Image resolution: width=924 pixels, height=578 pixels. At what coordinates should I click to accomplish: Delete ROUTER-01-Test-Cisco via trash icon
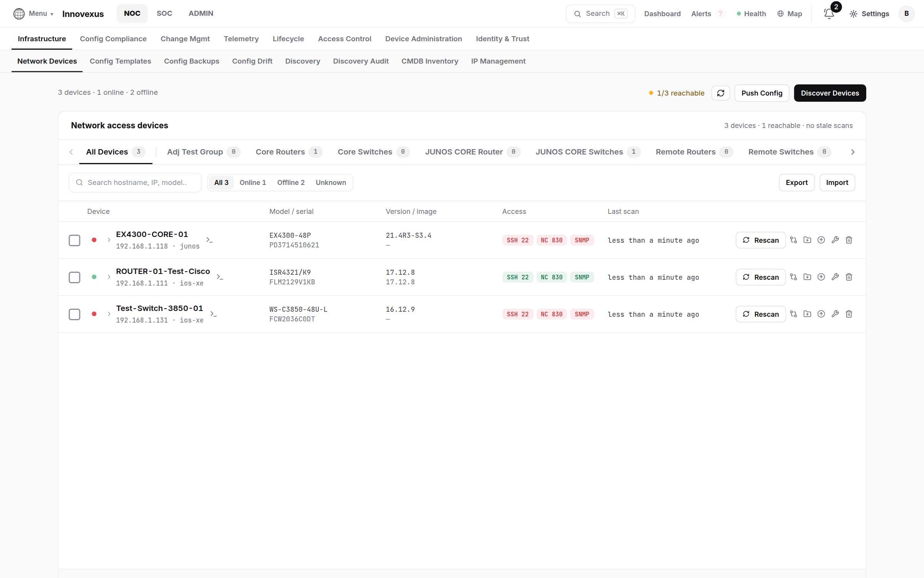(x=849, y=277)
